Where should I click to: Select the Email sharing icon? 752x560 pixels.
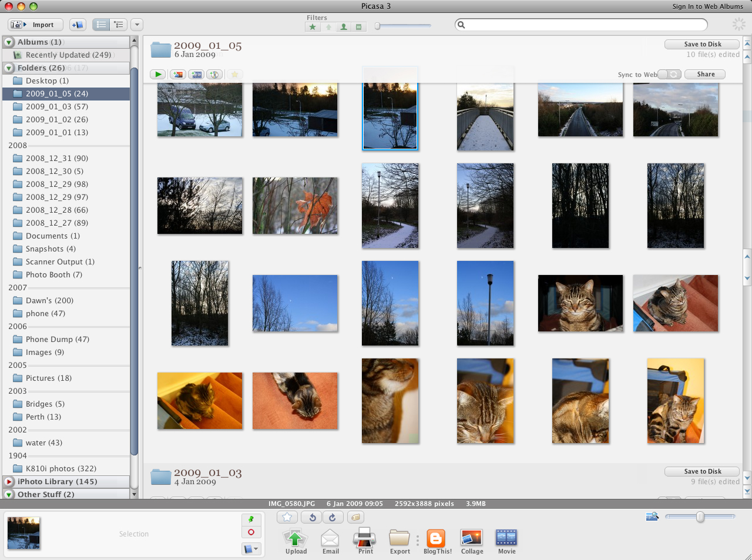point(330,541)
